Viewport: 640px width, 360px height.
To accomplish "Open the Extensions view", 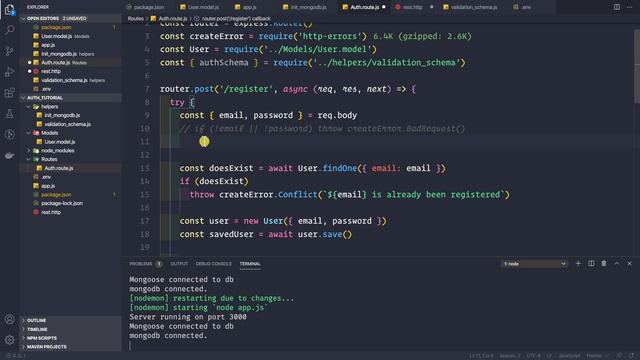I will 9,93.
